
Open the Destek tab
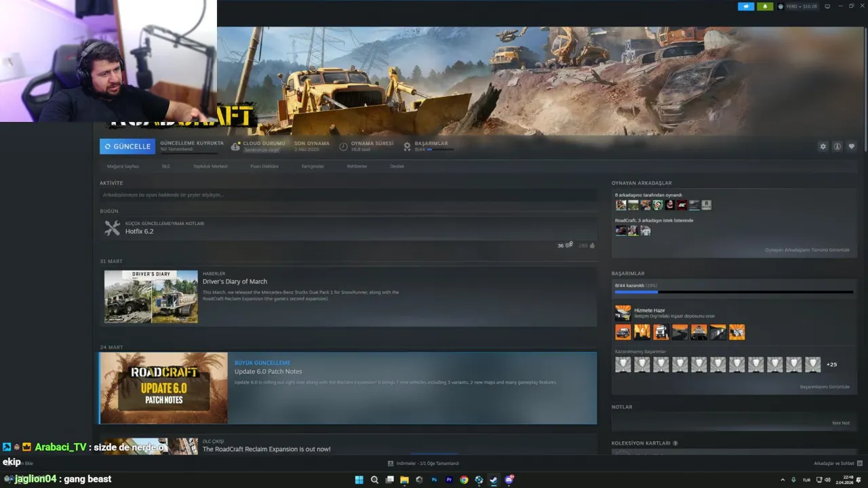click(x=397, y=166)
